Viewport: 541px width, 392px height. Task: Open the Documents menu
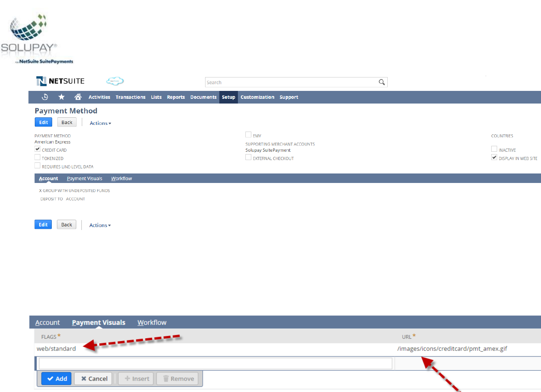(203, 97)
